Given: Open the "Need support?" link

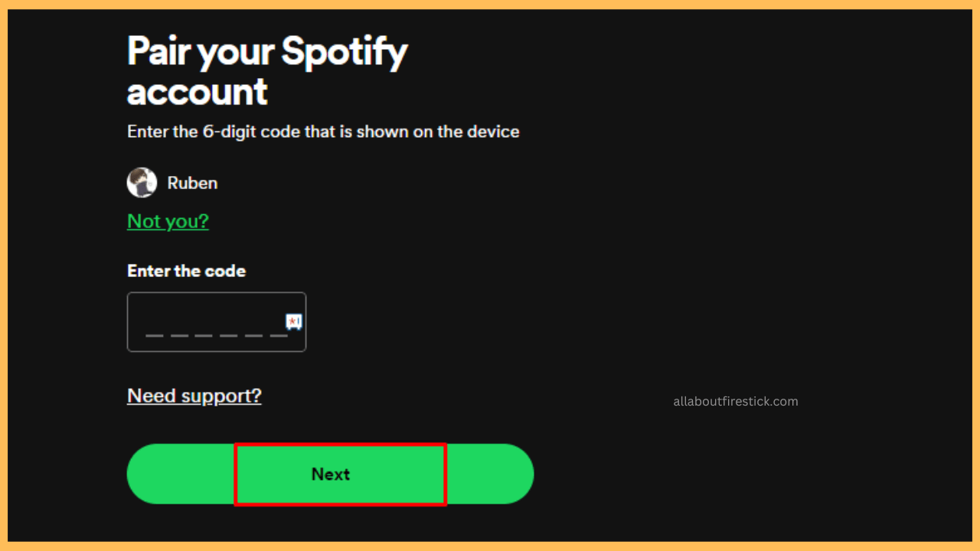Looking at the screenshot, I should 194,396.
